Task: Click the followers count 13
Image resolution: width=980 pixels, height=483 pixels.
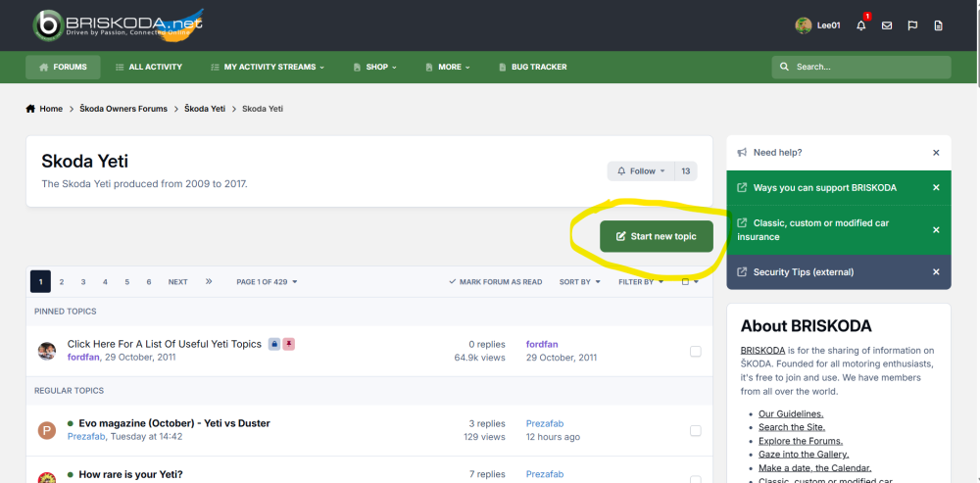Action: [x=686, y=171]
